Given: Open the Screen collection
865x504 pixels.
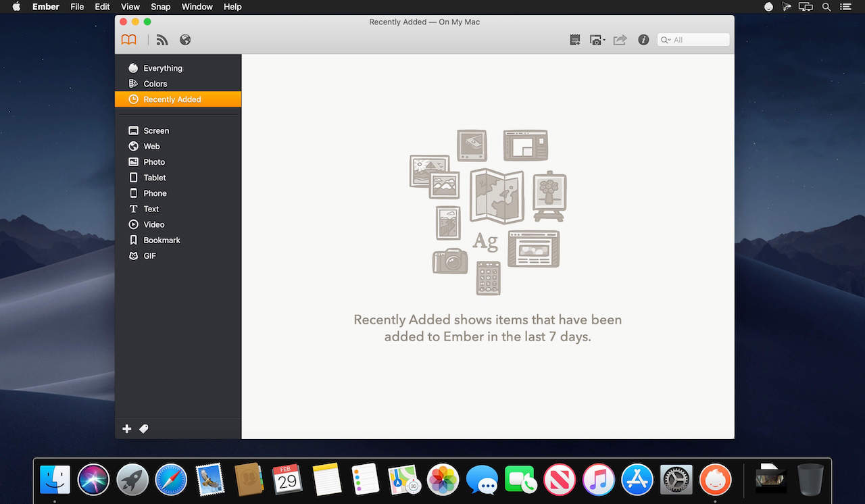Looking at the screenshot, I should tap(155, 131).
